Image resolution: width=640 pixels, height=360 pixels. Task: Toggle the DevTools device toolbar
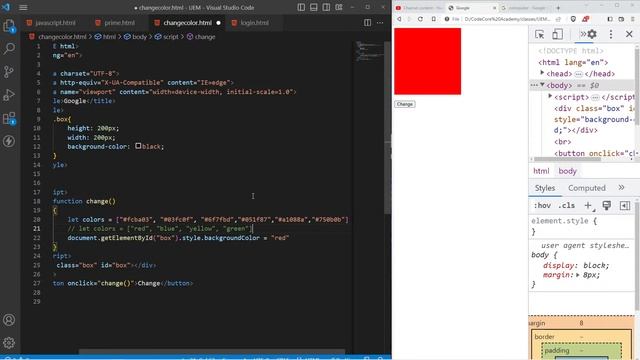tap(557, 34)
